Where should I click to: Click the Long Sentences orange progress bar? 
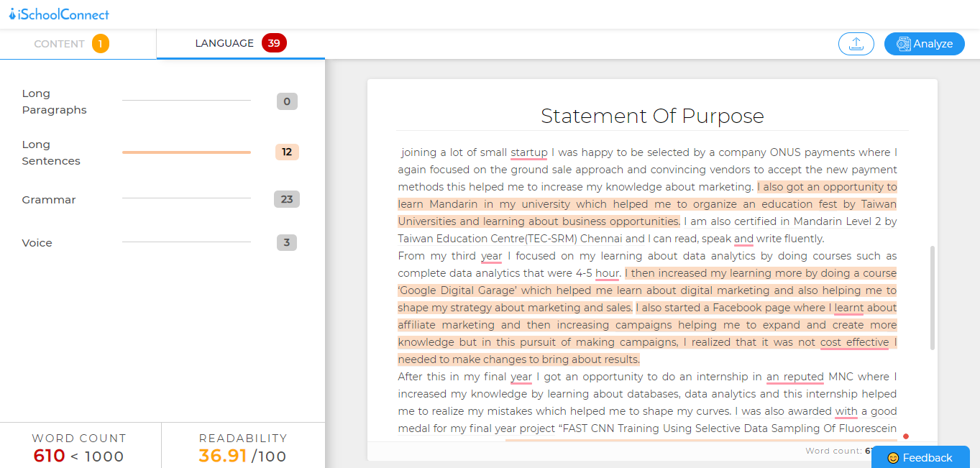pos(186,152)
